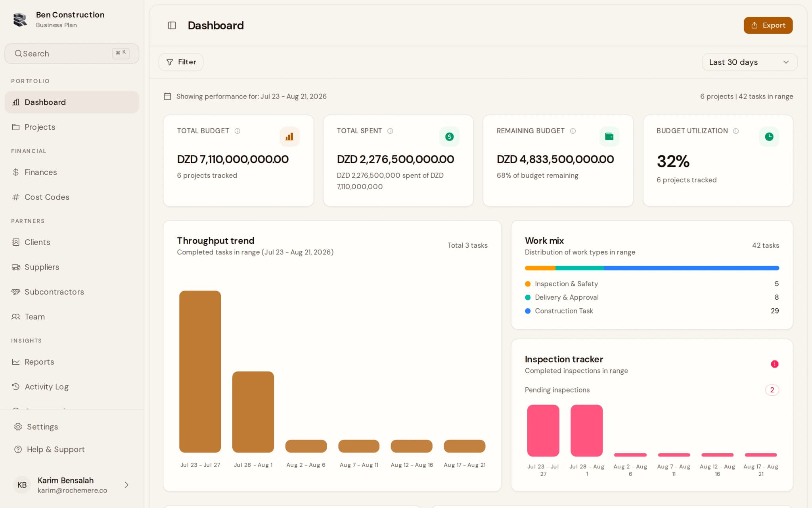This screenshot has width=812, height=508.
Task: Open the Reports page
Action: click(72, 362)
